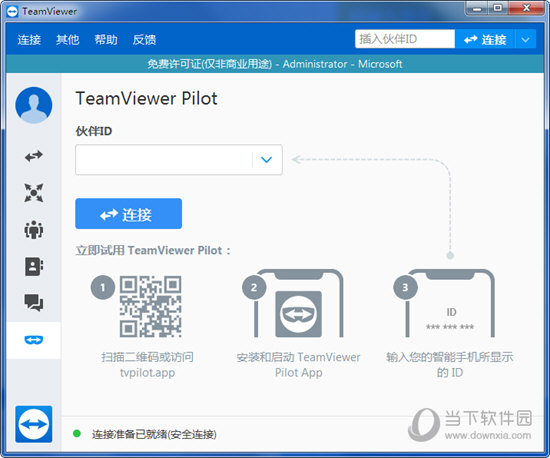Click the TeamViewer logo at sidebar bottom

34,424
